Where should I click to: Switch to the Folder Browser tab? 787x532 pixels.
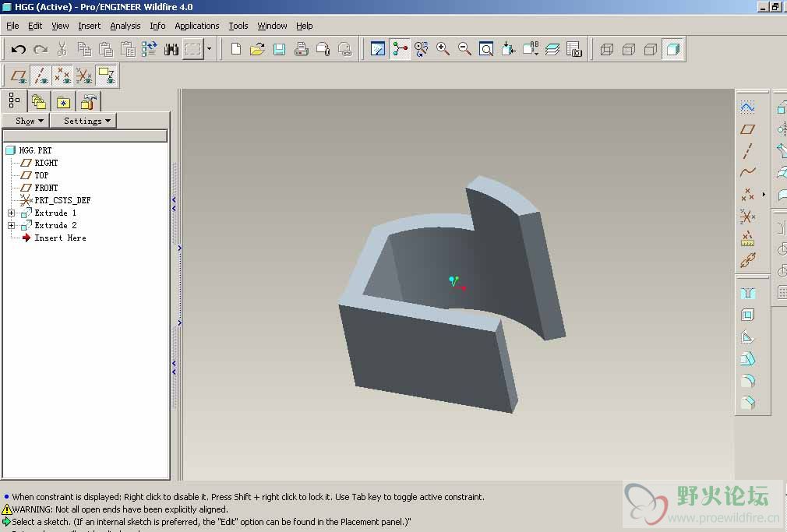tap(39, 102)
